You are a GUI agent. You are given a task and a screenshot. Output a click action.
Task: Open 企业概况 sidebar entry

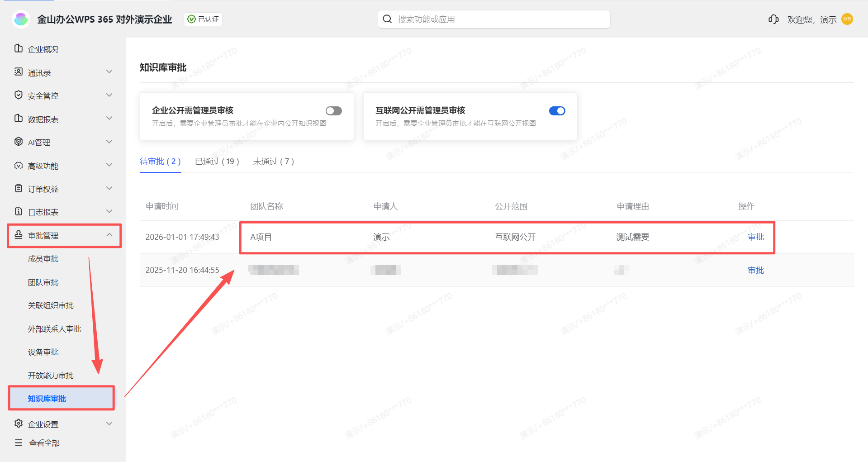[43, 49]
